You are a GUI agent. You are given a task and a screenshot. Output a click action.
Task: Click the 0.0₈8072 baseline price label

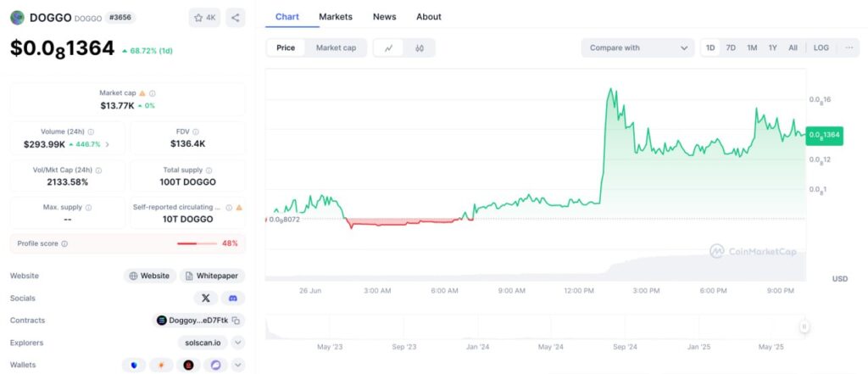tap(284, 220)
